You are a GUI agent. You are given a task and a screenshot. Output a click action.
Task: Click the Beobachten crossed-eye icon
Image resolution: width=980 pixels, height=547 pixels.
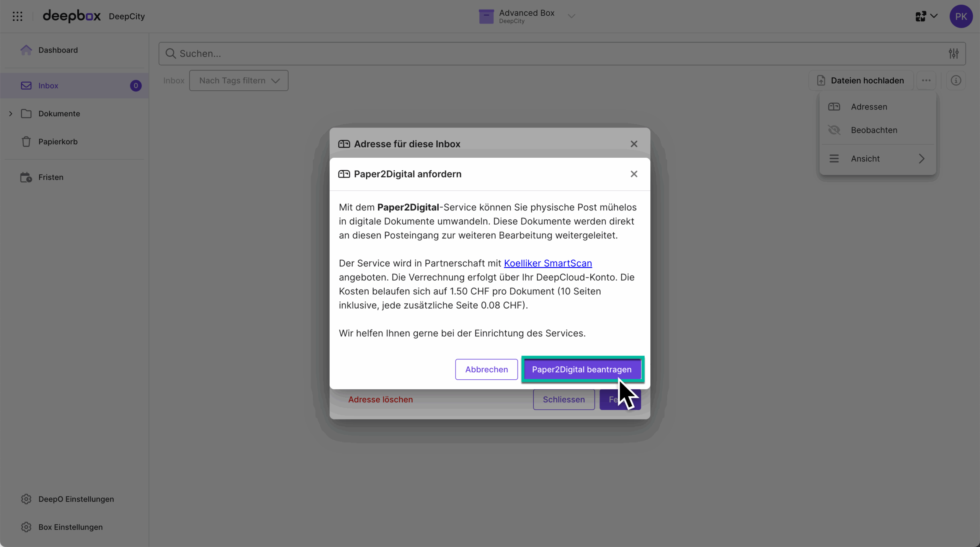834,130
